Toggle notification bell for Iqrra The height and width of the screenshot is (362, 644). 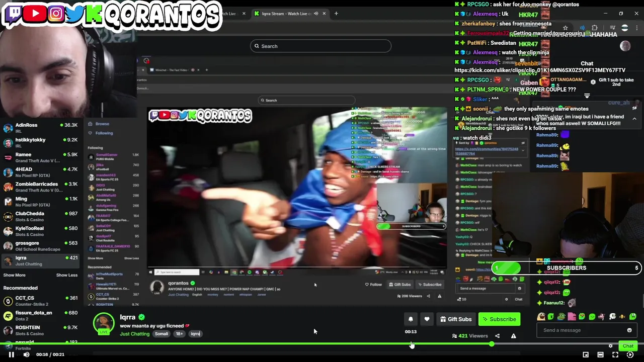[x=411, y=319]
